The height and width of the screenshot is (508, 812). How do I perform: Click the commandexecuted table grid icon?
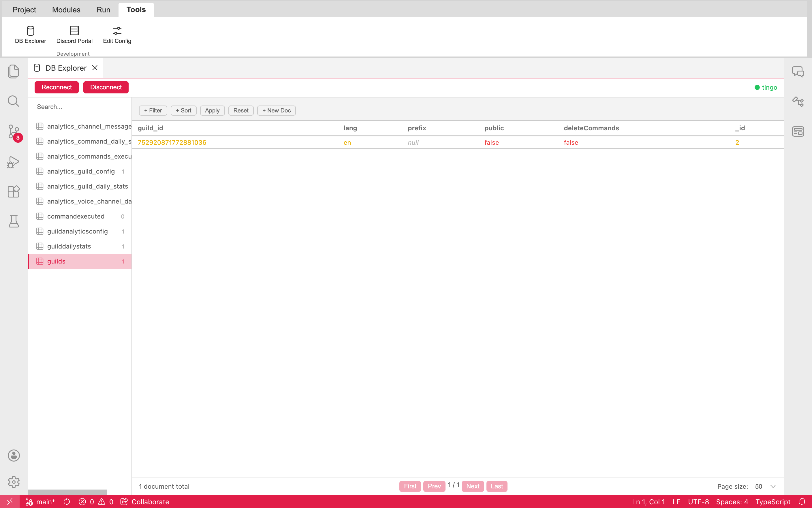40,216
